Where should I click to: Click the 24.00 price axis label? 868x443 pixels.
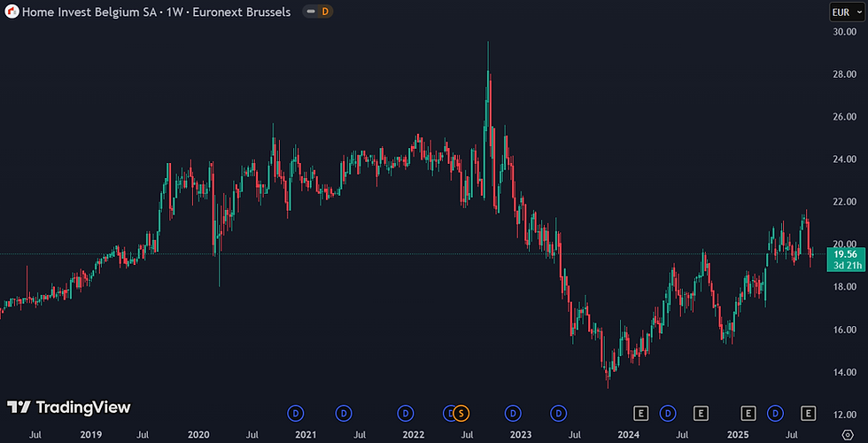tap(845, 159)
